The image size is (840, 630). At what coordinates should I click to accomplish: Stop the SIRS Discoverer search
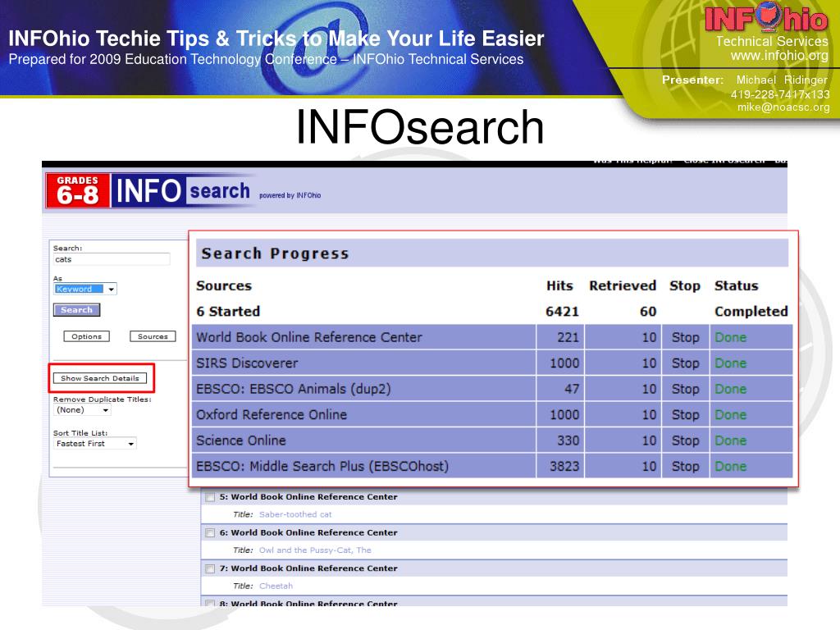pos(685,363)
